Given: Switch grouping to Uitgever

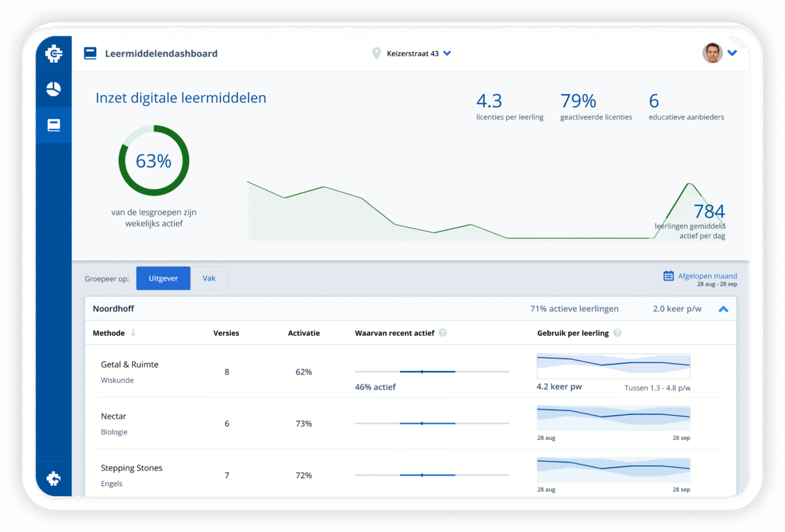Looking at the screenshot, I should pyautogui.click(x=163, y=278).
